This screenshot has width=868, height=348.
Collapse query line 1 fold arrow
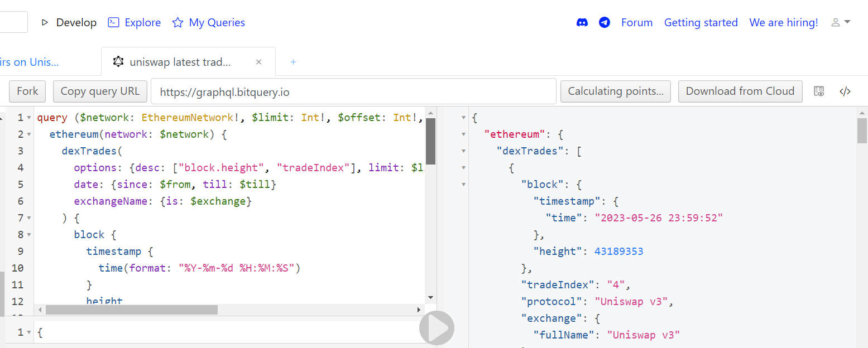[28, 118]
